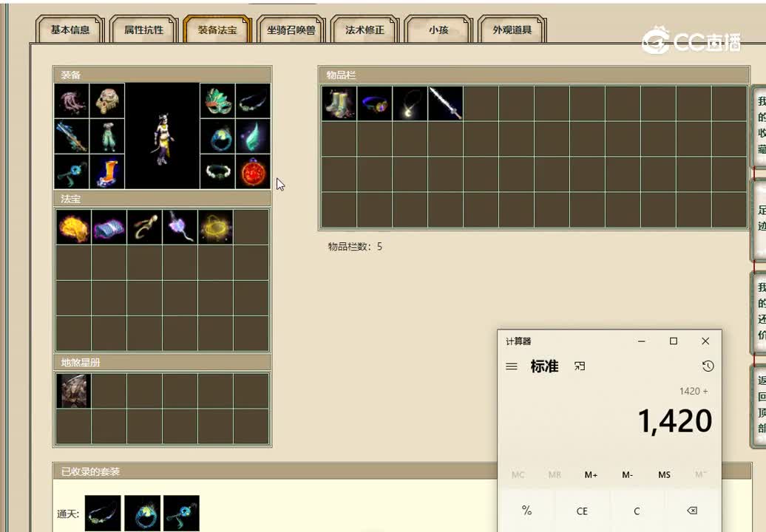Inspect the moon pendant necklace in 物品栏

tap(410, 103)
